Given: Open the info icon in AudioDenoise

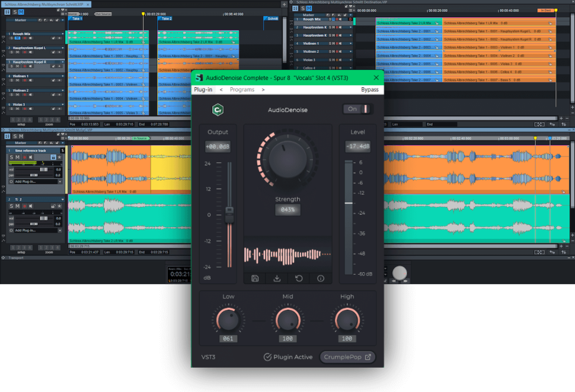Looking at the screenshot, I should [320, 278].
